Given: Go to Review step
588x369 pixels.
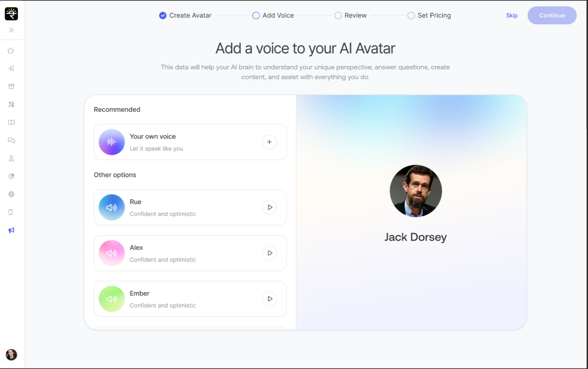Looking at the screenshot, I should (x=351, y=15).
